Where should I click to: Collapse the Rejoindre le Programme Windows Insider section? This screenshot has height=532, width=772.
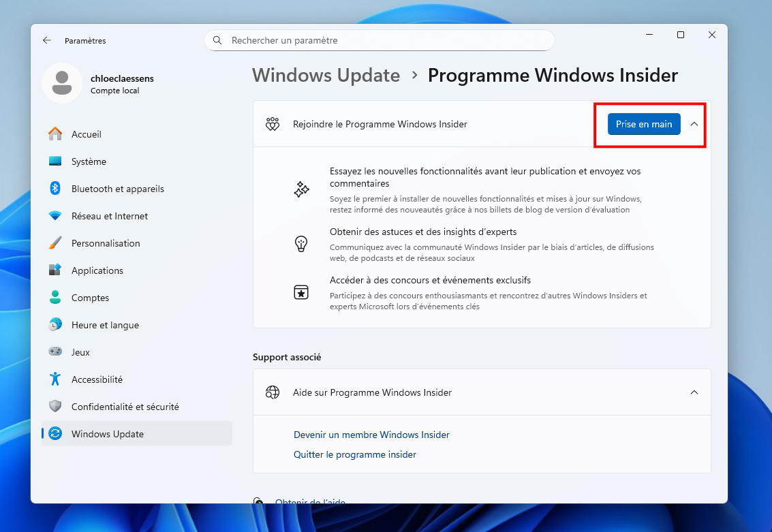[694, 124]
